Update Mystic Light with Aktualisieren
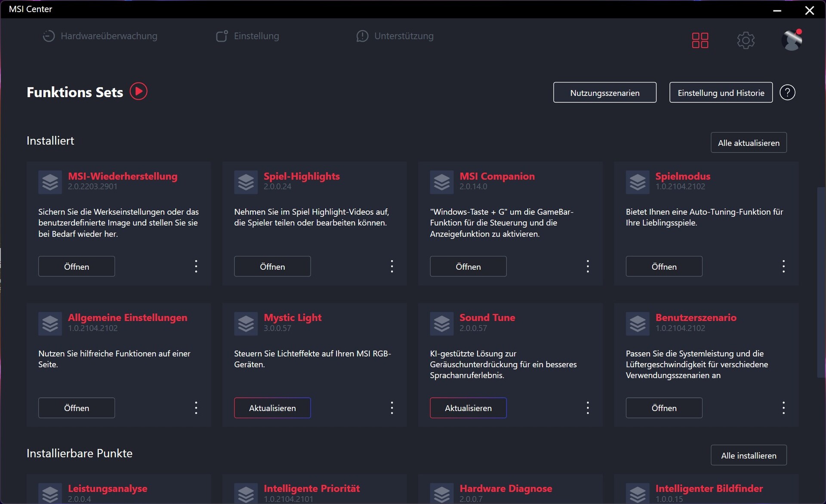 [x=272, y=408]
